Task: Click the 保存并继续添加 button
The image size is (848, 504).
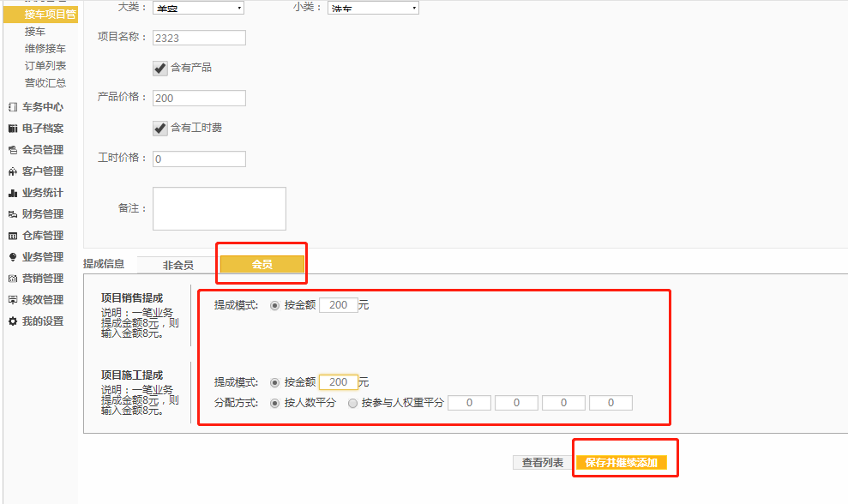Action: click(621, 462)
